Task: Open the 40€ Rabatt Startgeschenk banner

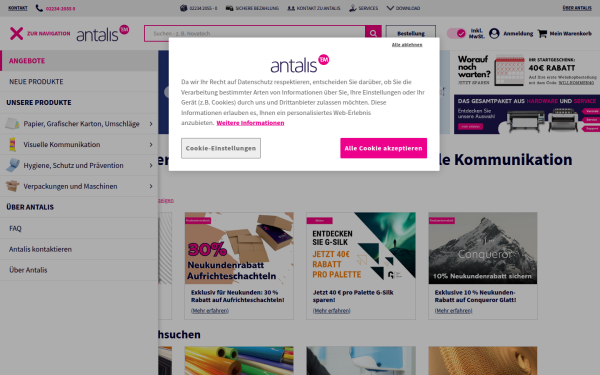Action: (527, 71)
